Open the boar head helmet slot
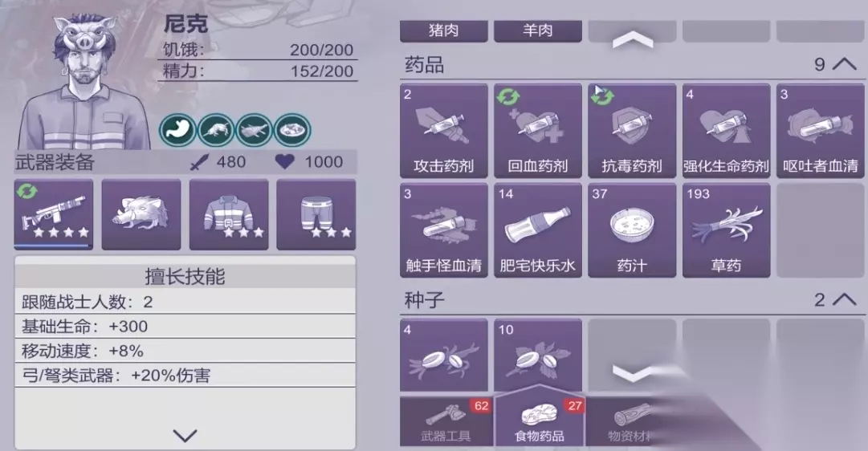 141,214
